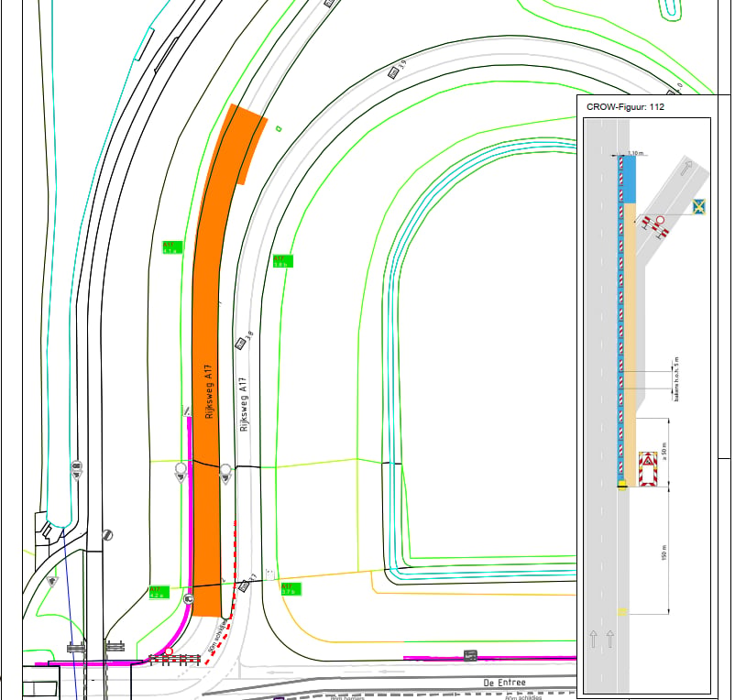735x700 pixels.
Task: Click the "CROW-Figuur: 112" title
Action: point(625,107)
